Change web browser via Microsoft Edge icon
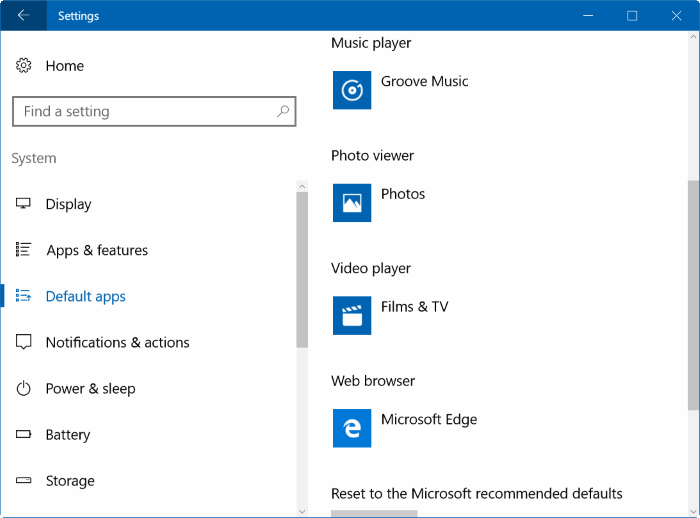 click(x=352, y=428)
